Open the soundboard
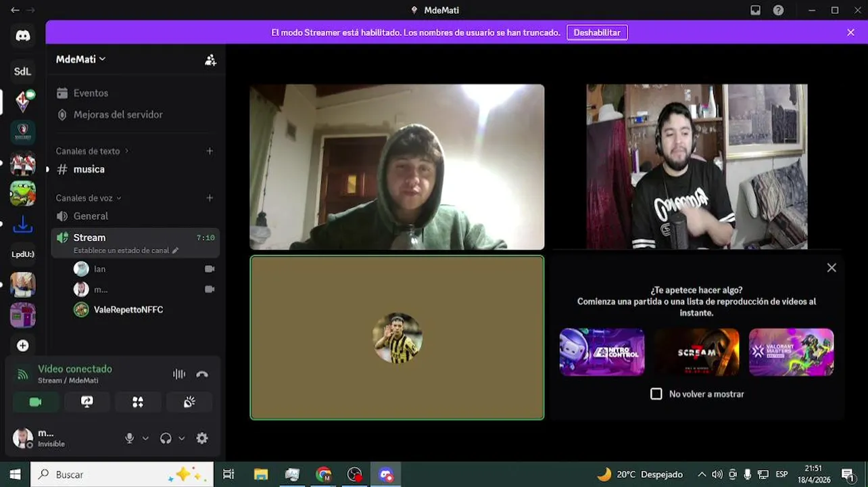The image size is (868, 487). [x=189, y=402]
